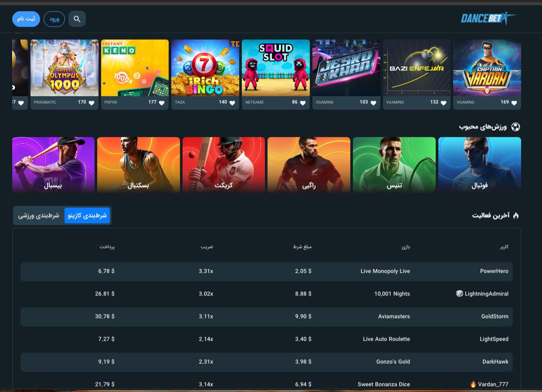Screen dimensions: 542x392
Task: Click the search magnifier icon
Action: pyautogui.click(x=77, y=19)
